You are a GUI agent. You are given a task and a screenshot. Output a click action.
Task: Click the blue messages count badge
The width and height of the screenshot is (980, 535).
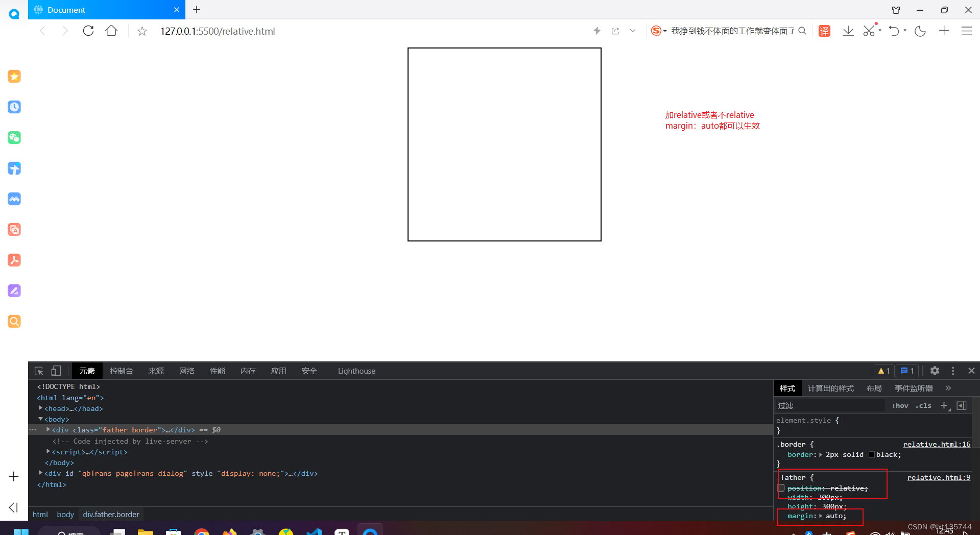pyautogui.click(x=907, y=371)
